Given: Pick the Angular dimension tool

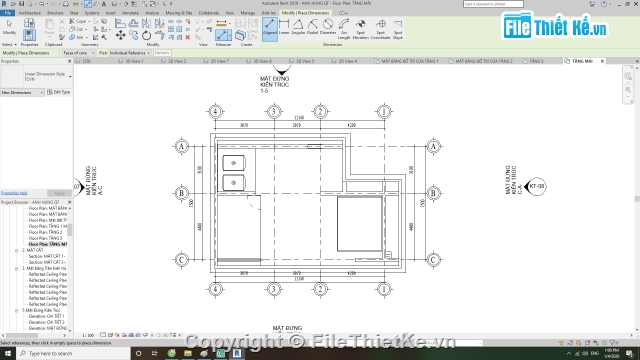Looking at the screenshot, I should [298, 27].
